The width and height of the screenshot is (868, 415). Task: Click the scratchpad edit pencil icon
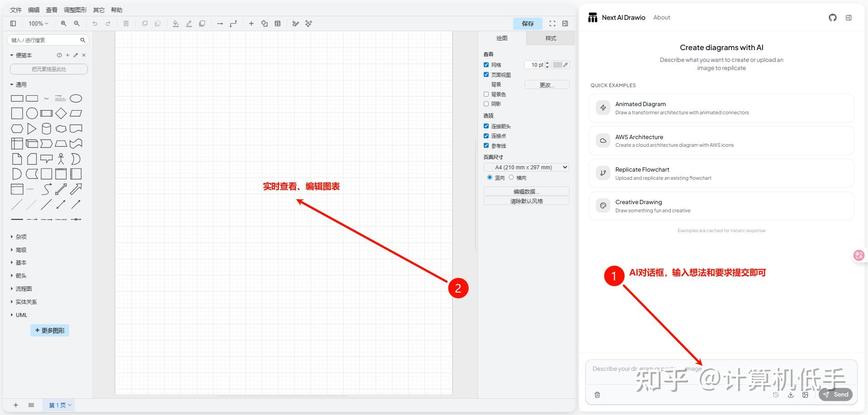(x=75, y=55)
